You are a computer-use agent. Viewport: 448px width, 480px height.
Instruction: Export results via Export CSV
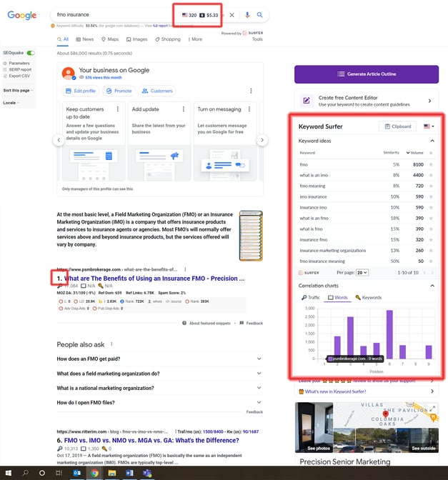pyautogui.click(x=19, y=76)
